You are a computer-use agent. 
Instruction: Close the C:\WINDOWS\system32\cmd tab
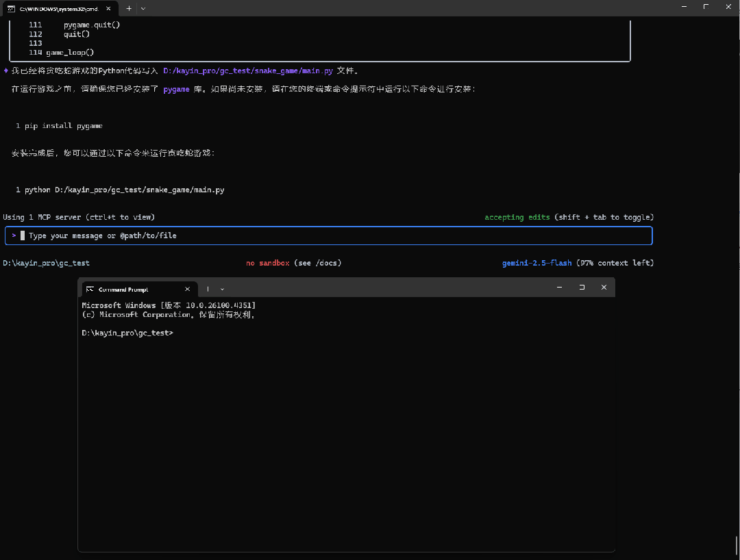coord(108,8)
